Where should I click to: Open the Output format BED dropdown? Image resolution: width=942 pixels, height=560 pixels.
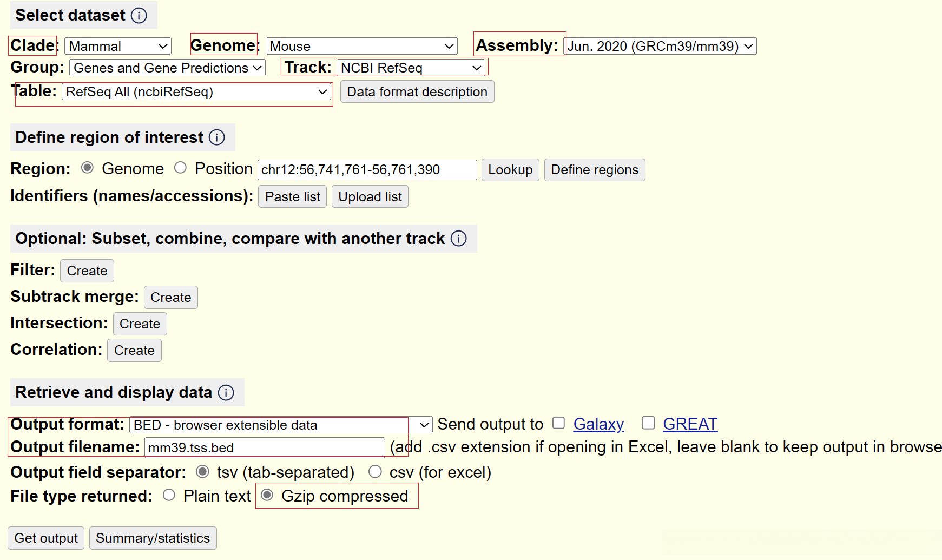[280, 425]
